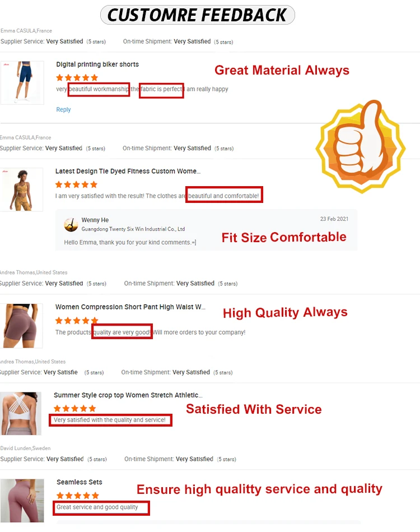
Task: Open the Reply link under biker shorts review
Action: point(63,109)
